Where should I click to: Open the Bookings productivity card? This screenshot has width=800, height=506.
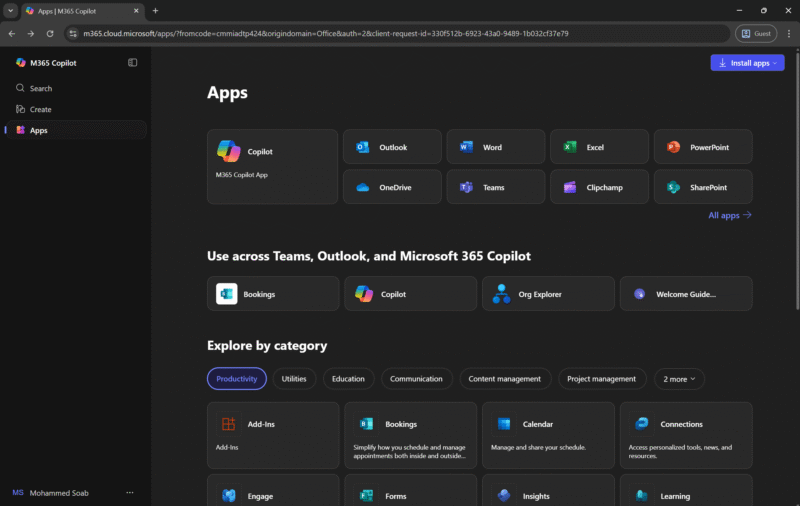click(410, 435)
